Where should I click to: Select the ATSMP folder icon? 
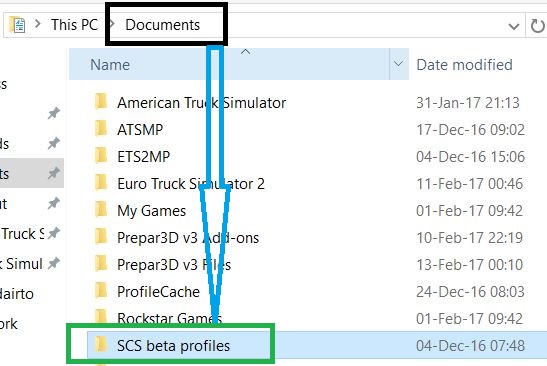(101, 129)
